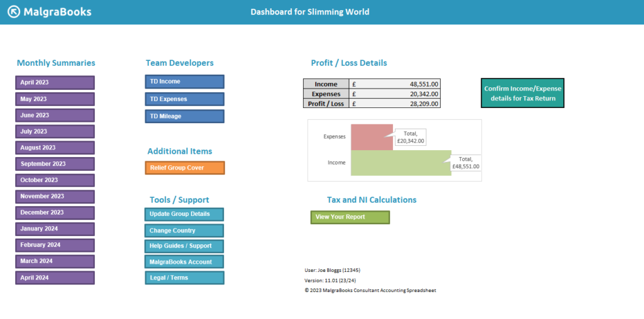Open Help Guides / Support

pyautogui.click(x=184, y=246)
